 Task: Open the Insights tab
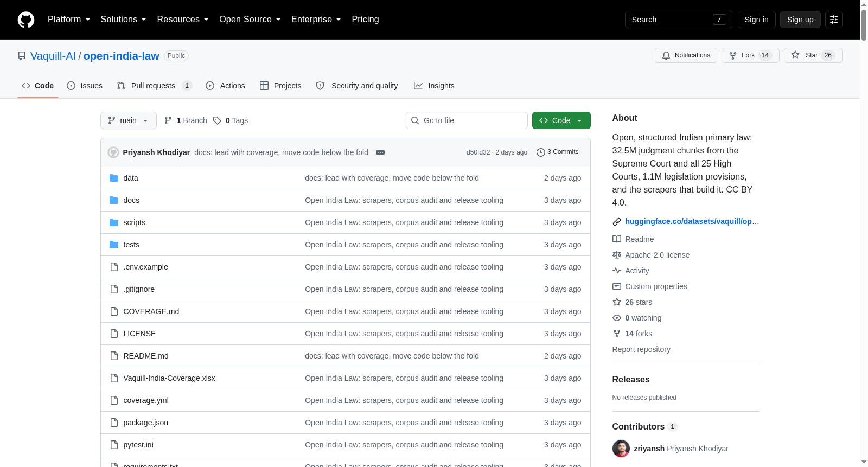[x=434, y=86]
